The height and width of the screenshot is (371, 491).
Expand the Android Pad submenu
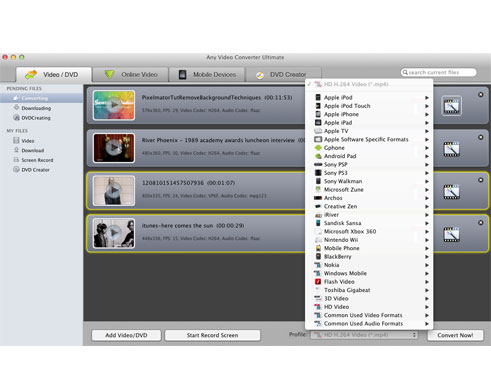pyautogui.click(x=369, y=156)
